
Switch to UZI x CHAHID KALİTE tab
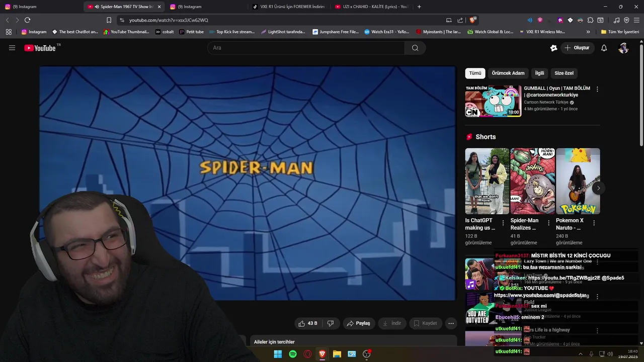(372, 7)
